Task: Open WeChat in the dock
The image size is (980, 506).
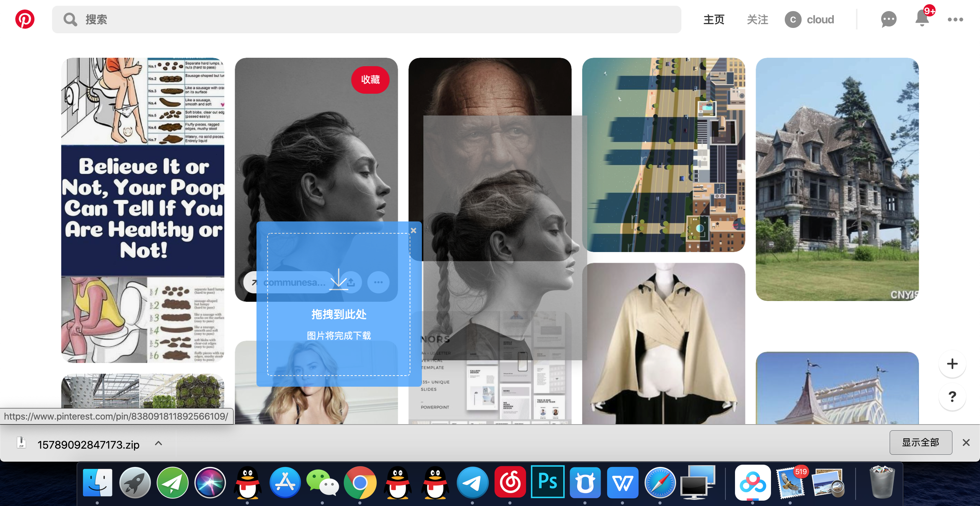Action: pos(322,483)
